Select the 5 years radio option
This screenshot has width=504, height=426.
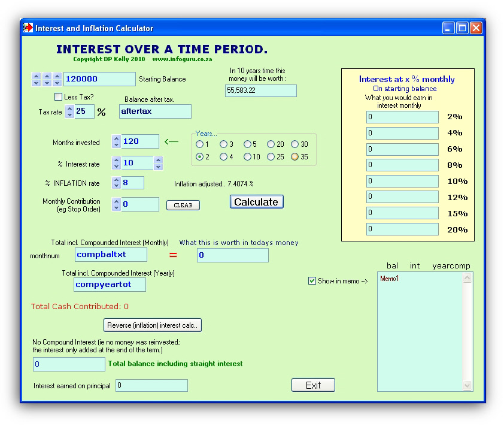click(x=248, y=144)
